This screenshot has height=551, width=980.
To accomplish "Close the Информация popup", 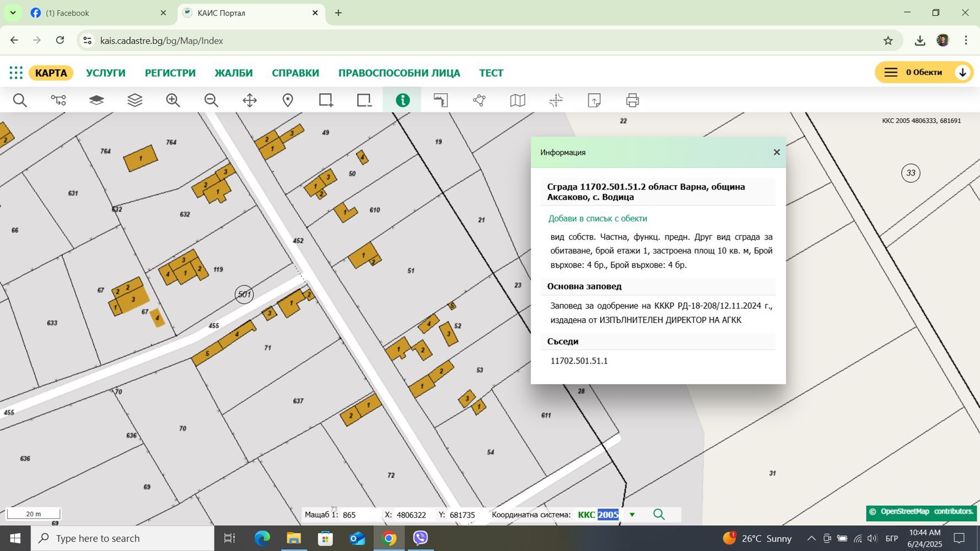I will pos(777,152).
